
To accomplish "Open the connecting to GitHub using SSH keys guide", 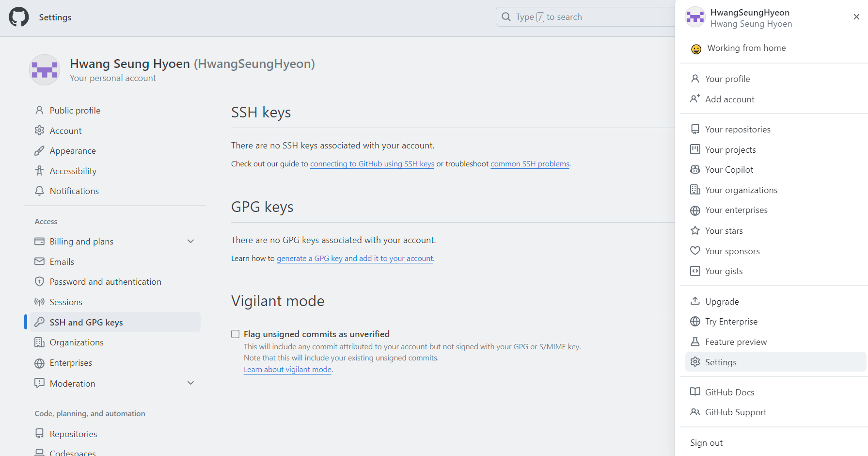I will [x=372, y=164].
